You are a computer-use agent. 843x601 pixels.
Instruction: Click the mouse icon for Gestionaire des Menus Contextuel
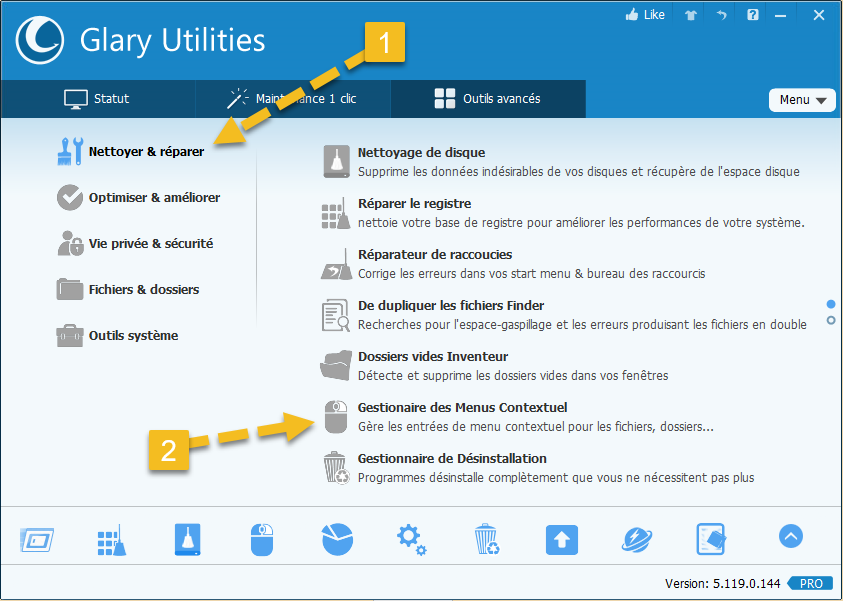click(x=336, y=417)
